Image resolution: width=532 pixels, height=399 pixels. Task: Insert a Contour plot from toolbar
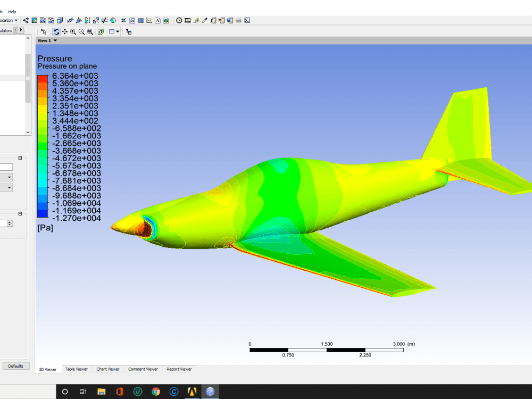click(34, 20)
